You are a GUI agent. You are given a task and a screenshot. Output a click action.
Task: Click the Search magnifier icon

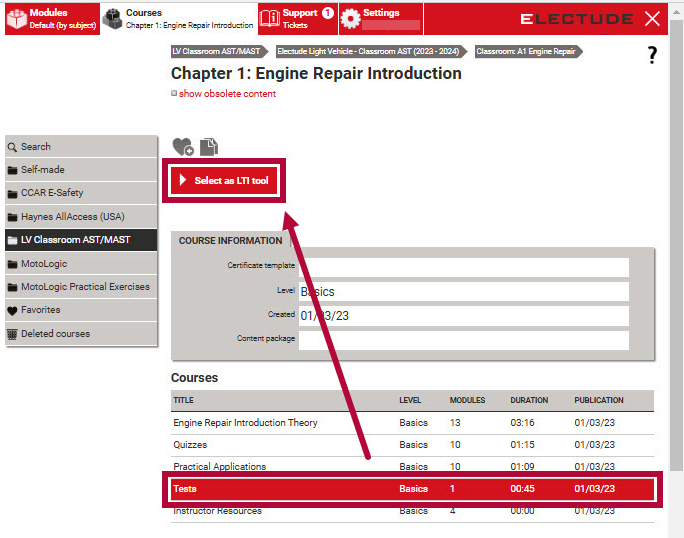pos(12,147)
